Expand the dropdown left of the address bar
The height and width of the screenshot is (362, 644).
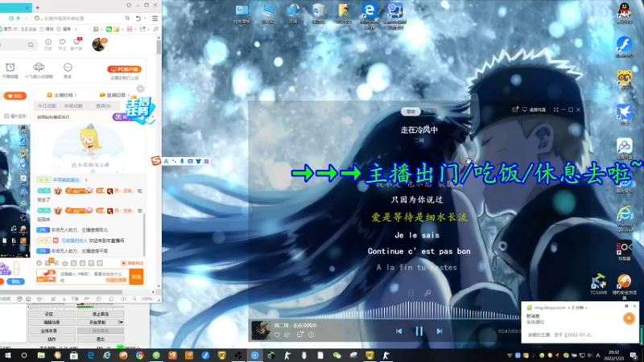pos(27,19)
